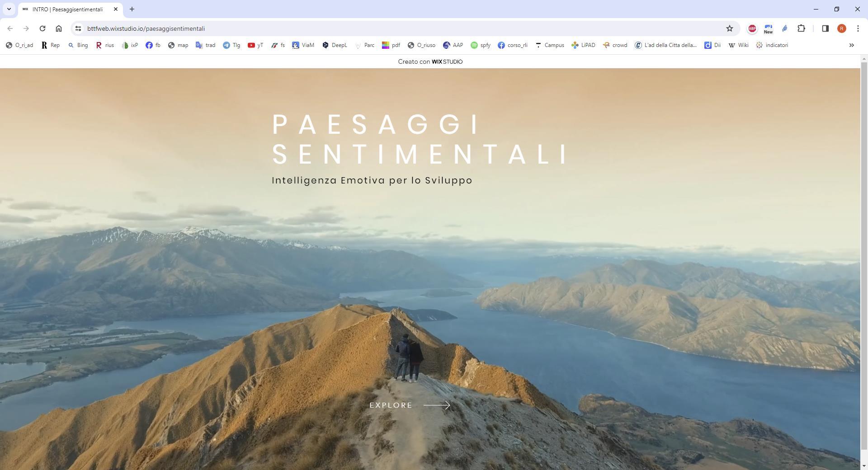Click the browser reload page icon
The height and width of the screenshot is (470, 868).
click(x=42, y=28)
